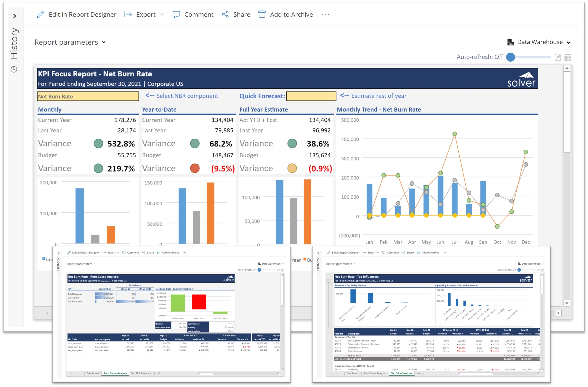Screen dimensions: 588x387
Task: Click the Edit in Report Designer pencil icon
Action: coord(41,14)
